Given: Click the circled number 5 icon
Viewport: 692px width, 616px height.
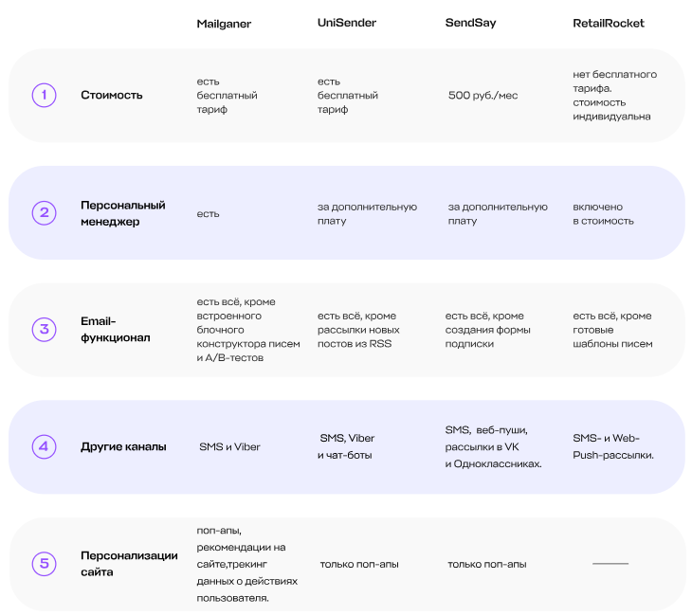Looking at the screenshot, I should (45, 564).
